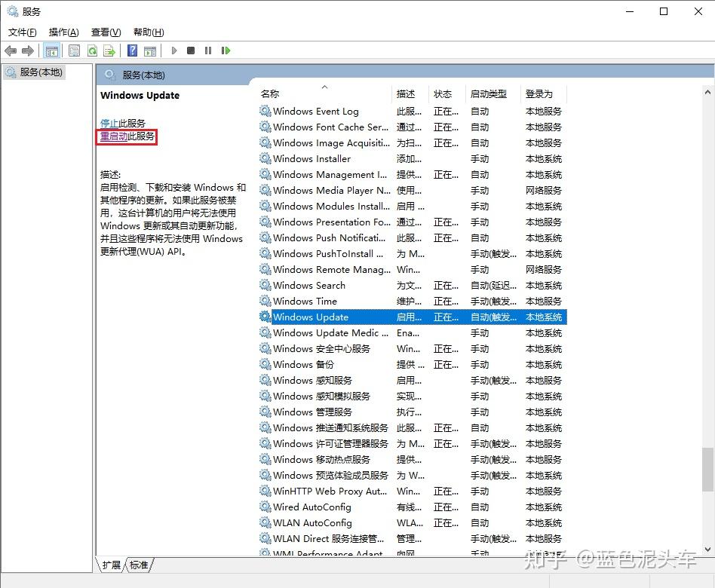Screen dimensions: 715x588
Task: Open the 帮助(H) menu
Action: (x=149, y=32)
